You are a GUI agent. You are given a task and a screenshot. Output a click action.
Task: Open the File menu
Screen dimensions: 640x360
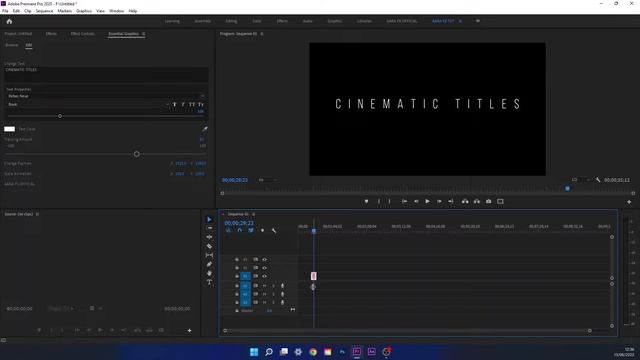[x=5, y=11]
